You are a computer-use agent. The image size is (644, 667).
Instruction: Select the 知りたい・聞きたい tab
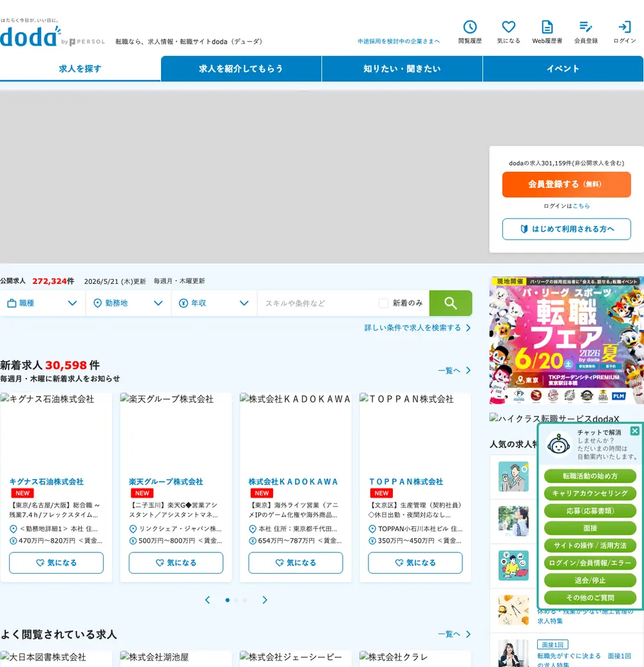(x=402, y=68)
